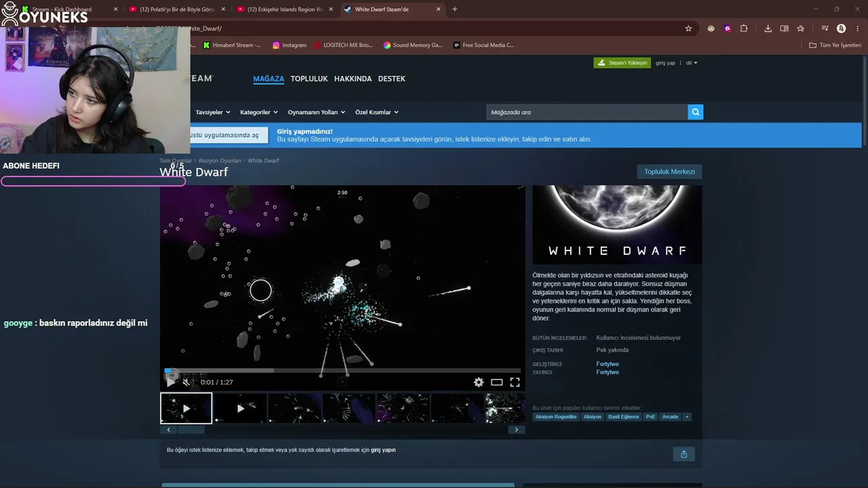Click the magnifier search button in Steam store
This screenshot has width=868, height=488.
tap(695, 112)
